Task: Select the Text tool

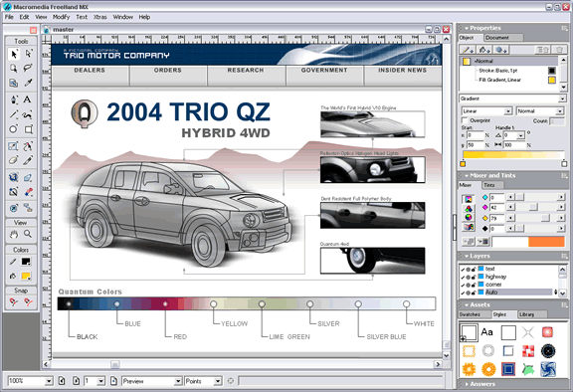Action: coord(28,99)
